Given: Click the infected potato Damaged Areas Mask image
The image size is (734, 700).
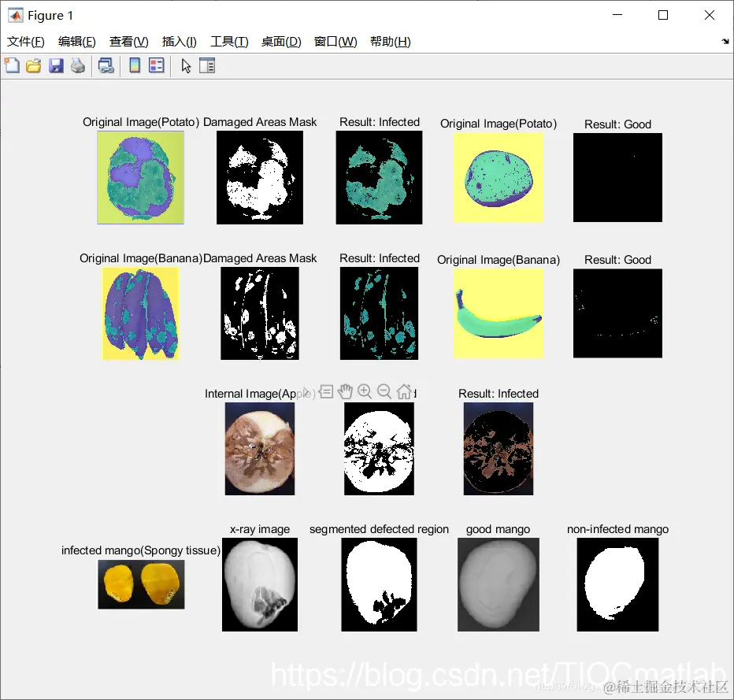Looking at the screenshot, I should pyautogui.click(x=260, y=177).
